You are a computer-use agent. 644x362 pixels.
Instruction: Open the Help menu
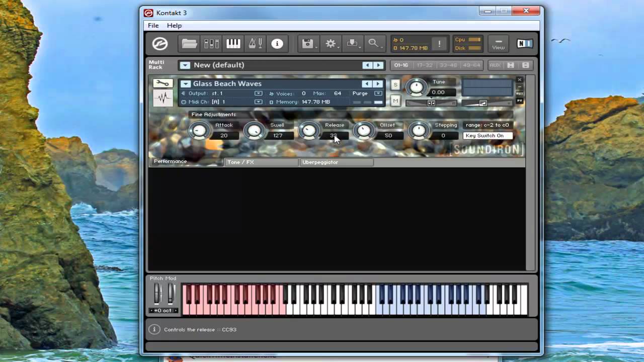click(174, 26)
